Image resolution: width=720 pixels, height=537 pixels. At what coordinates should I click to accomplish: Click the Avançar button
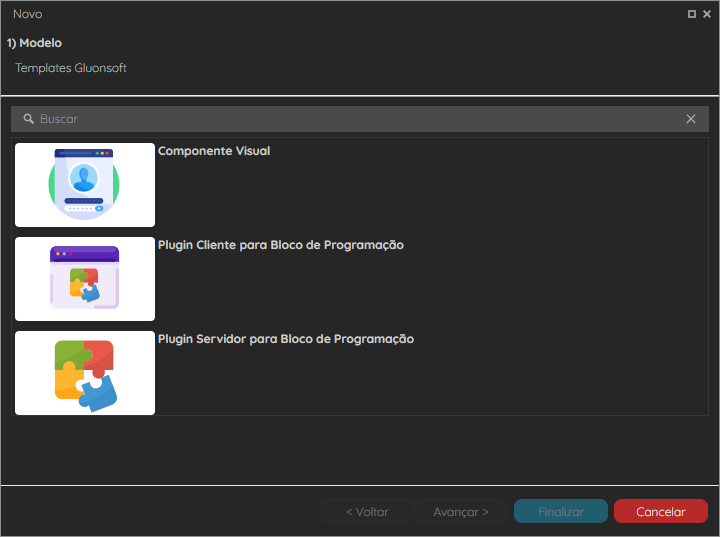tap(461, 511)
